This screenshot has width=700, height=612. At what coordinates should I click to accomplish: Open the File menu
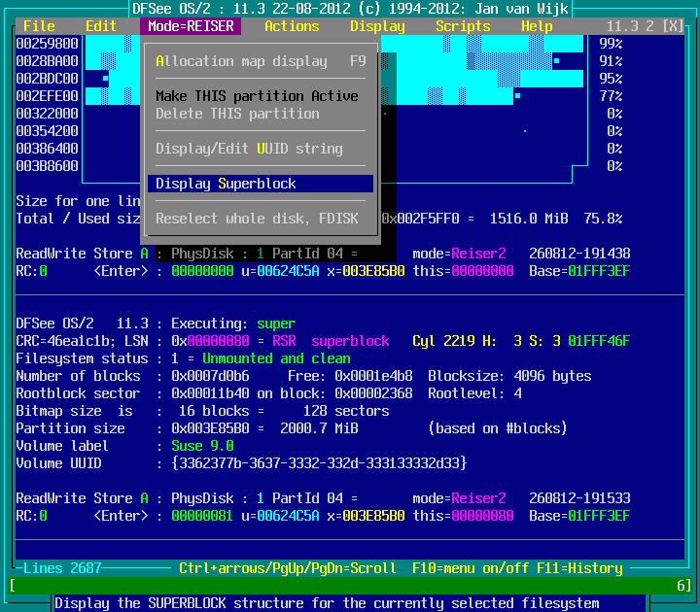pyautogui.click(x=39, y=26)
